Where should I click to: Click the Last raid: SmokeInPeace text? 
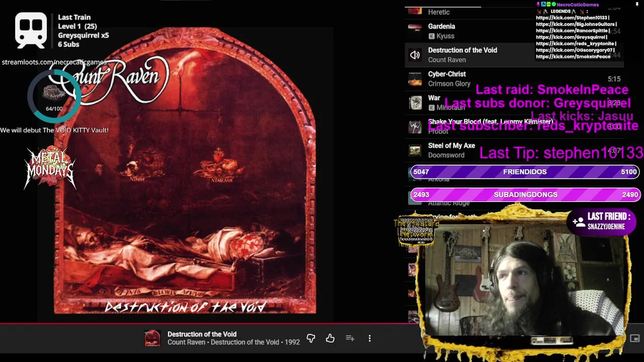tap(551, 89)
